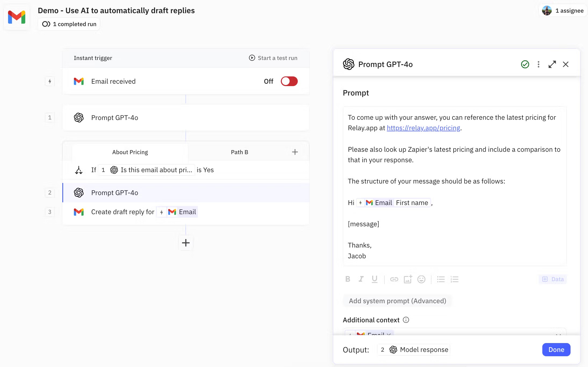Click the 'Instant trigger' label
The image size is (588, 367).
(x=93, y=58)
